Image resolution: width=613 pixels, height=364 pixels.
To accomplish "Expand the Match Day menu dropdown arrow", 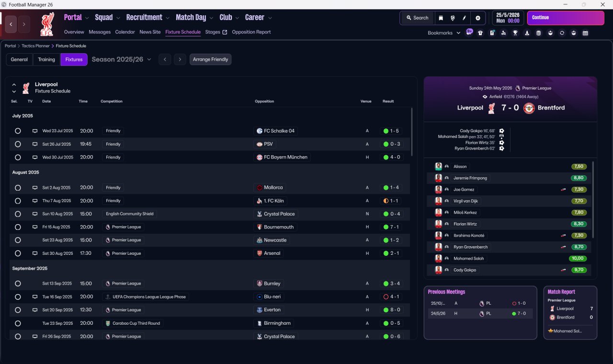I will point(211,18).
